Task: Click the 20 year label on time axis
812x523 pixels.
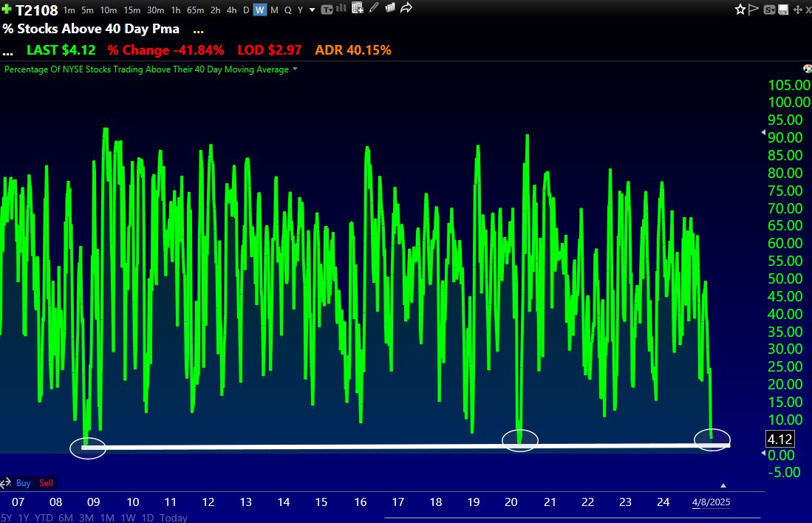Action: click(511, 502)
